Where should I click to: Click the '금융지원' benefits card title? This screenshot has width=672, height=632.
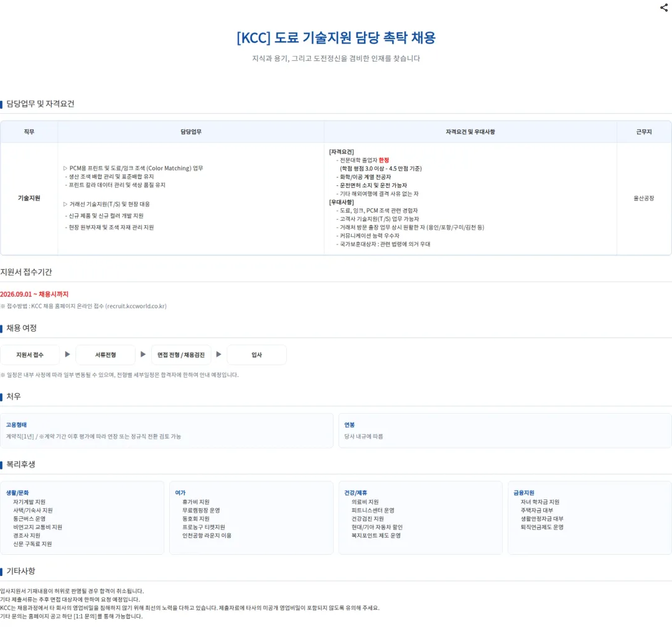[524, 493]
